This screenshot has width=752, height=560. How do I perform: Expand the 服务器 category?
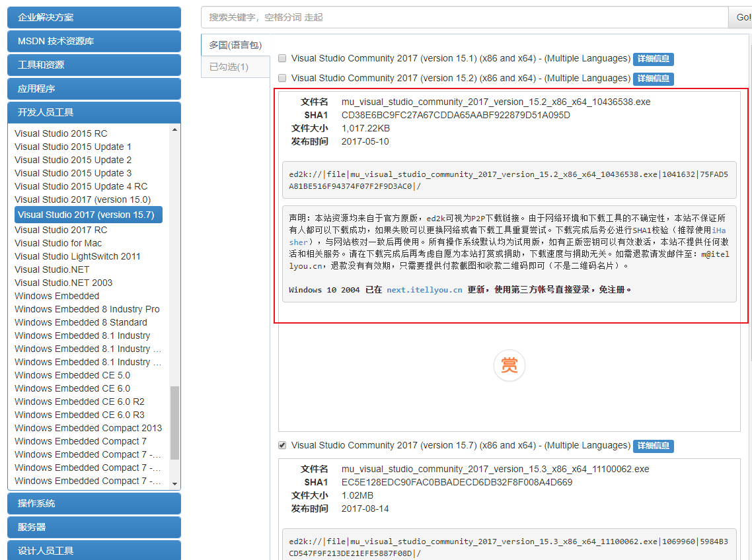tap(94, 527)
